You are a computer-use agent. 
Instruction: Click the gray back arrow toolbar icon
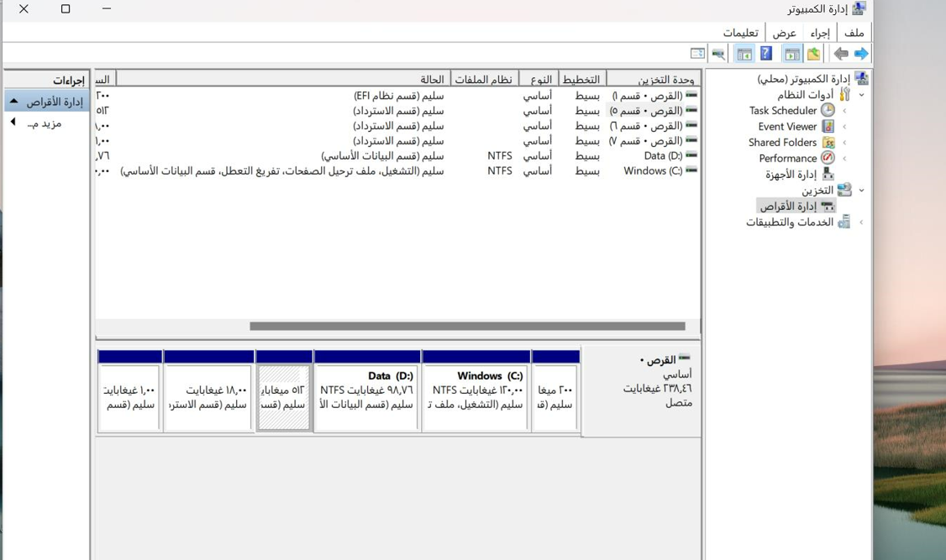[840, 54]
